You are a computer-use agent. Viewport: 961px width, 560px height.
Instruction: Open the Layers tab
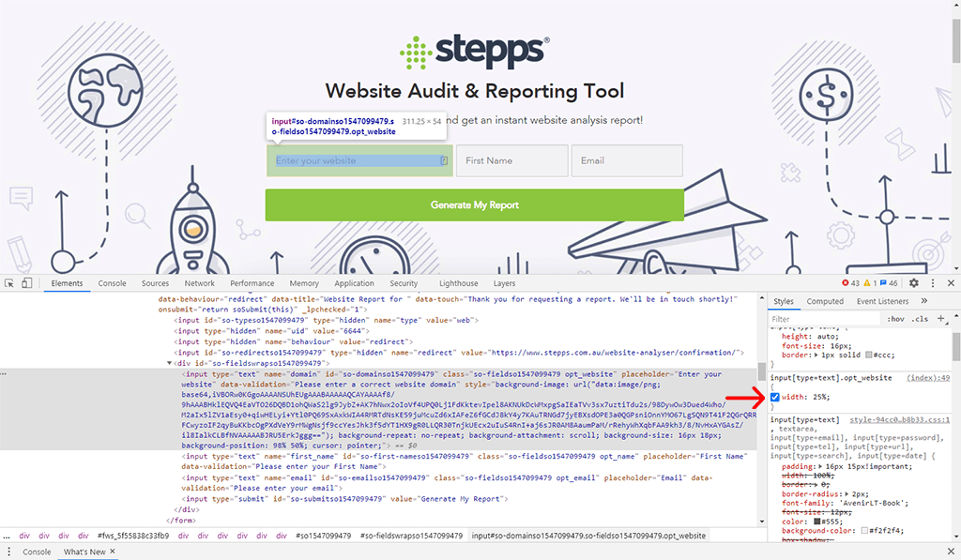504,283
